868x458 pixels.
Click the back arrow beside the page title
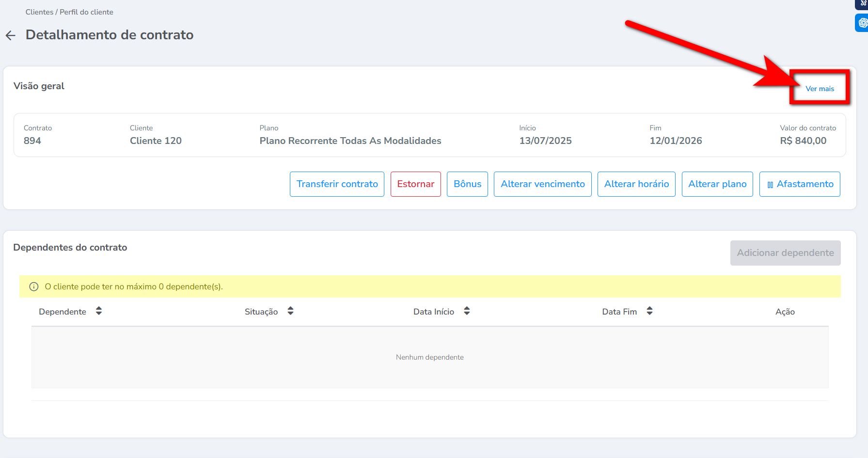point(11,35)
